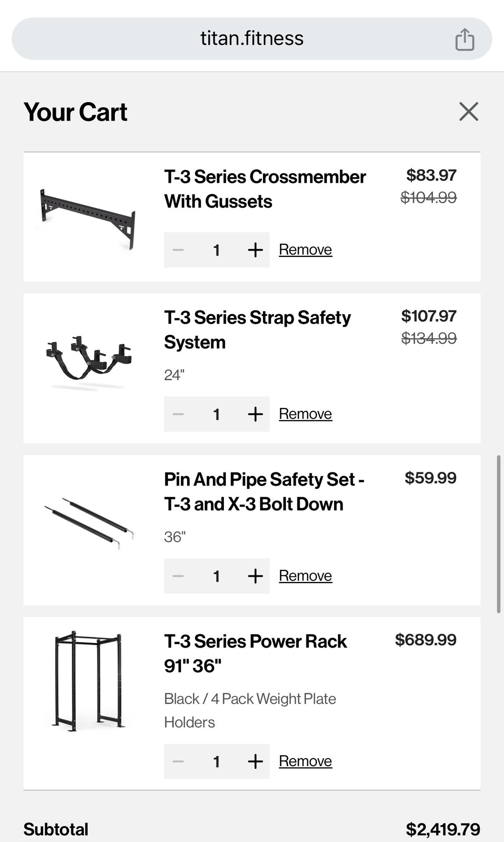The height and width of the screenshot is (842, 504).
Task: Increase quantity of T-3 Series Crossmember
Action: 255,250
